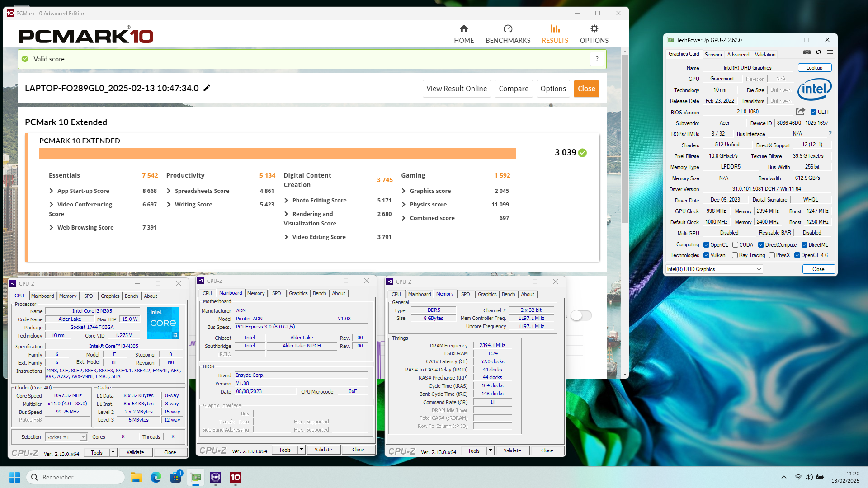Click the BIOS export share icon
Screen dimensions: 868x488
point(800,112)
